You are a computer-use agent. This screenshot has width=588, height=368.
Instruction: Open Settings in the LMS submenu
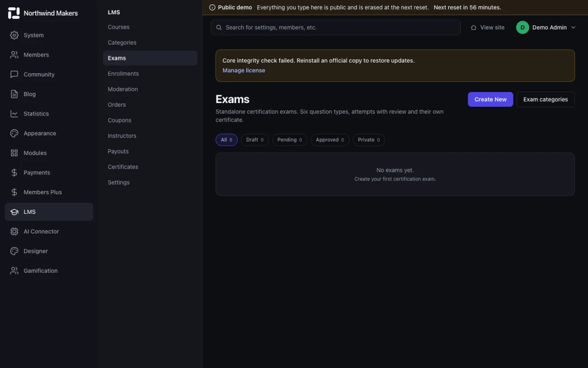(150, 183)
